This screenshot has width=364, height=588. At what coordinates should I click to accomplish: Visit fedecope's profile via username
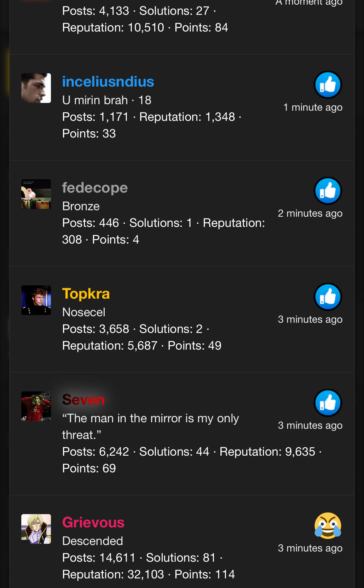click(95, 188)
